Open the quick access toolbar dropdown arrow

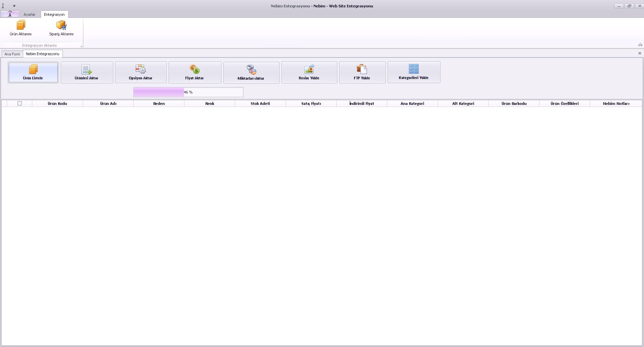pyautogui.click(x=14, y=6)
